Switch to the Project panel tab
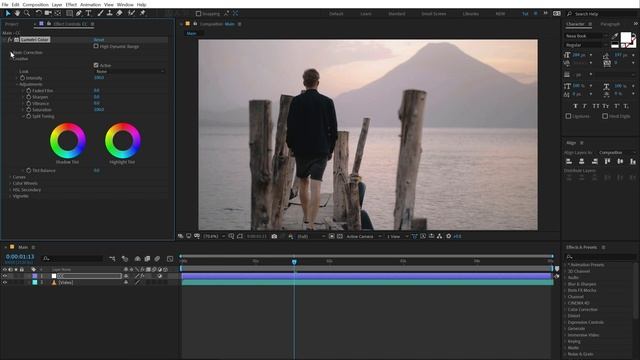Image resolution: width=640 pixels, height=360 pixels. pyautogui.click(x=12, y=24)
